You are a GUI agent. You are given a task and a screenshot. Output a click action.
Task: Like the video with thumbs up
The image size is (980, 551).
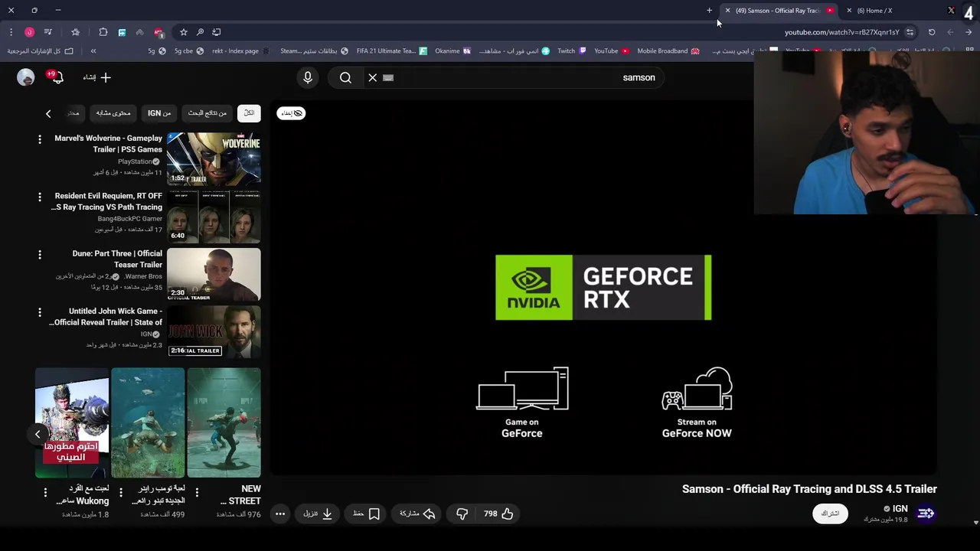point(498,514)
